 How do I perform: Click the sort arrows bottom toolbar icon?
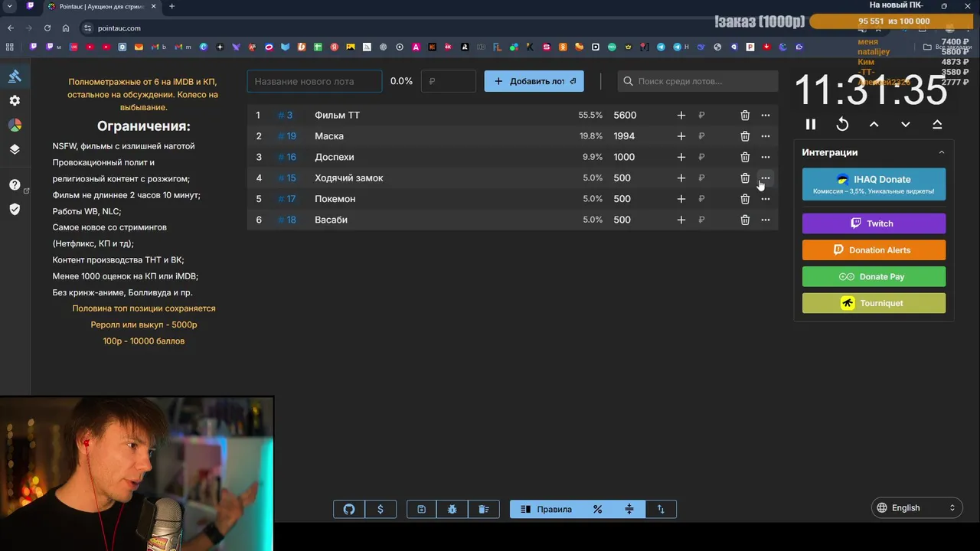point(661,509)
